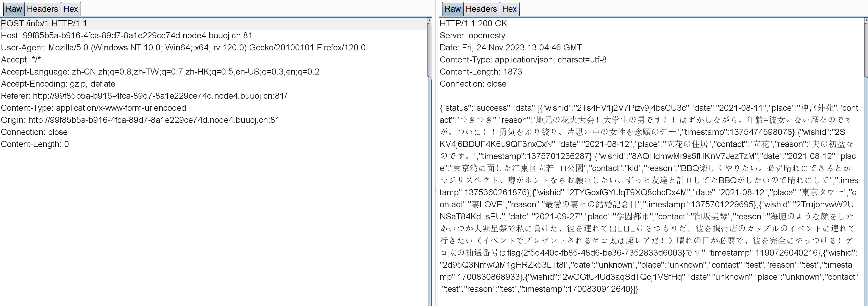The height and width of the screenshot is (306, 868).
Task: Click the request pane scrollbar up arrow
Action: [x=429, y=21]
